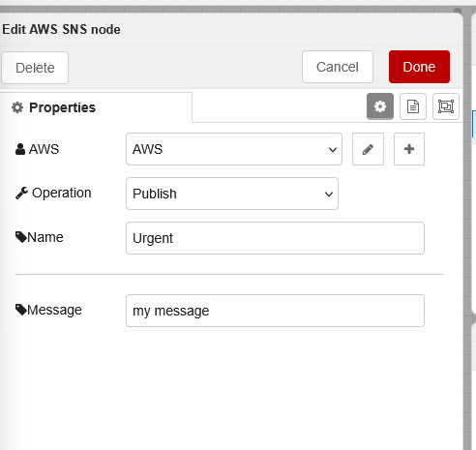Open node description document icon
Image resolution: width=476 pixels, height=450 pixels.
[x=413, y=106]
